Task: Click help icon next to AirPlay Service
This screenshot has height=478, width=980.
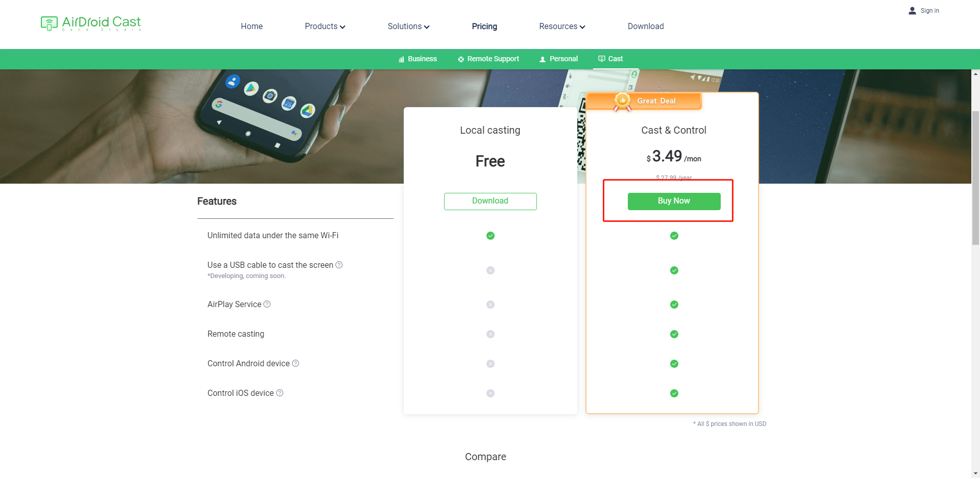Action: tap(267, 304)
